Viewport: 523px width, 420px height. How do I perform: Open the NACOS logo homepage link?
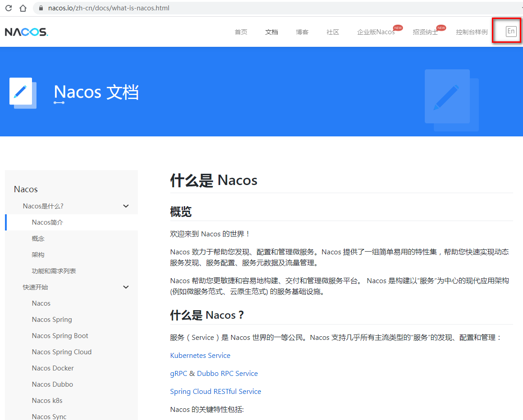[x=26, y=32]
